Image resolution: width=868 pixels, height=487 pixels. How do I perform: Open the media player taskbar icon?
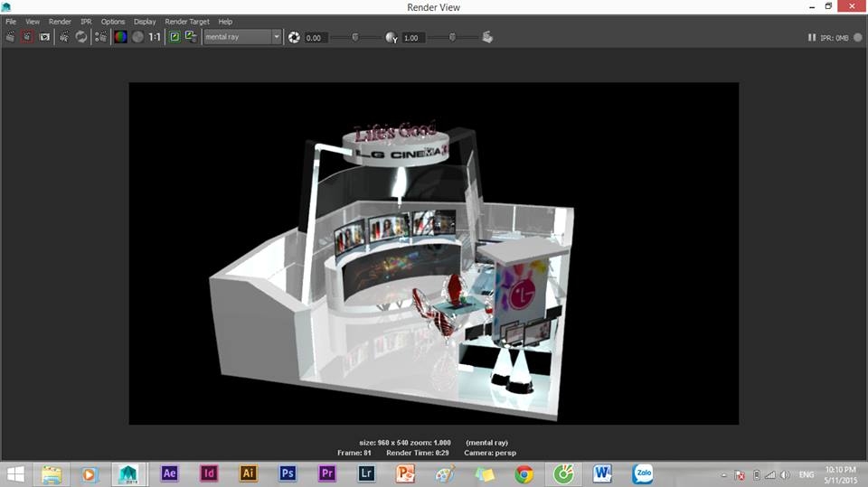pos(90,474)
